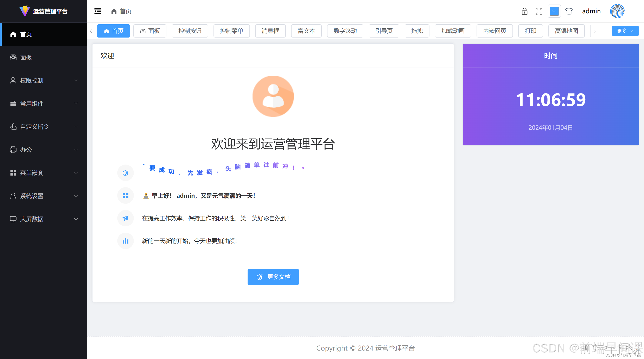Click the Copyright © 2024 footer text
The image size is (644, 359).
pos(366,348)
